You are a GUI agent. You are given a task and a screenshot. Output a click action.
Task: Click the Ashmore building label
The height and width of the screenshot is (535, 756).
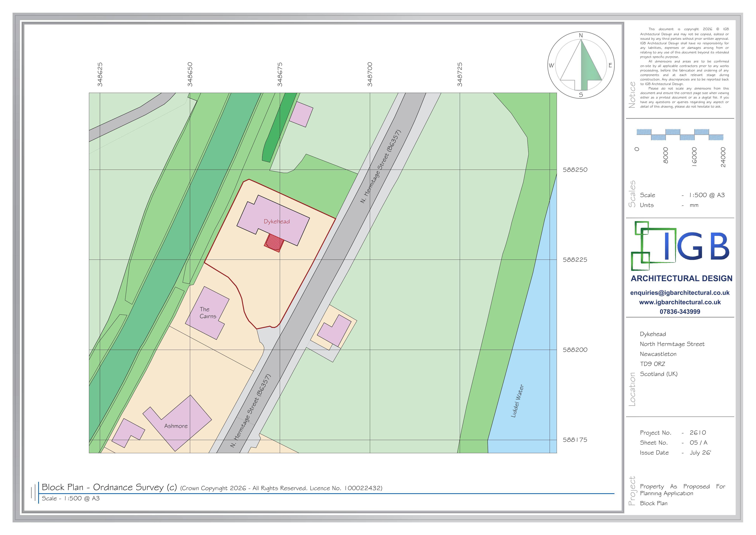(x=176, y=426)
